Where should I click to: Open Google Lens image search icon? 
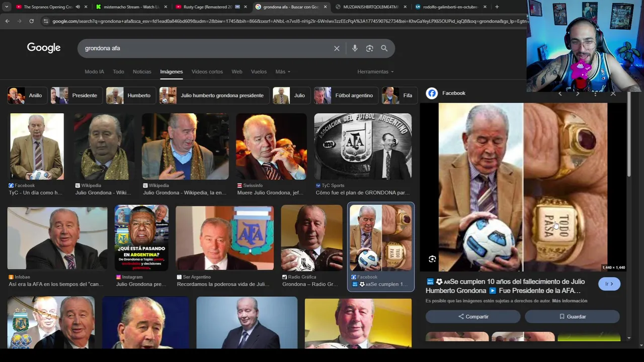click(x=370, y=48)
